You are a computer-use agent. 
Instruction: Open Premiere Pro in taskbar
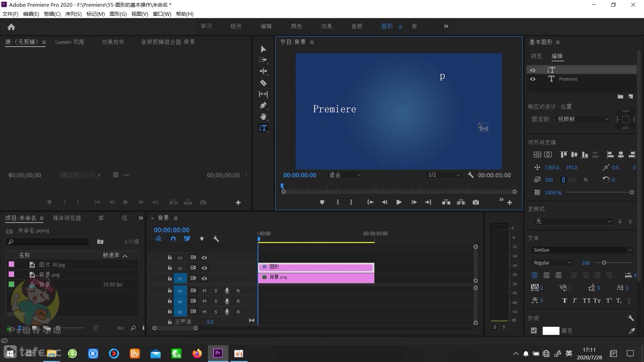click(x=218, y=353)
